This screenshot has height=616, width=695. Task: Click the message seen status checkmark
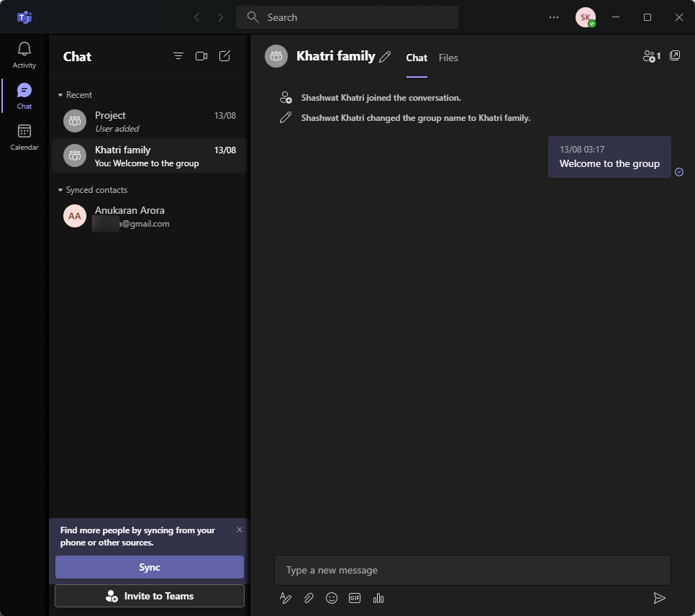pyautogui.click(x=679, y=172)
